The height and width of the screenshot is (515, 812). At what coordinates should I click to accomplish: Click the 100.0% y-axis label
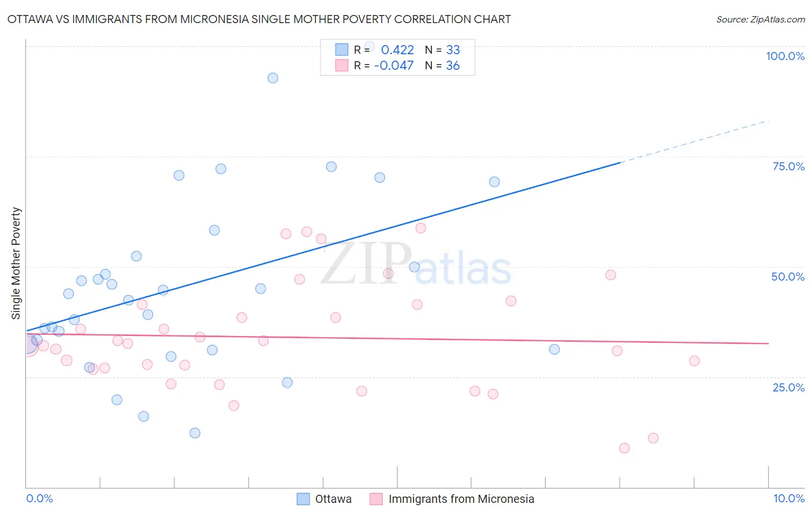(x=785, y=56)
